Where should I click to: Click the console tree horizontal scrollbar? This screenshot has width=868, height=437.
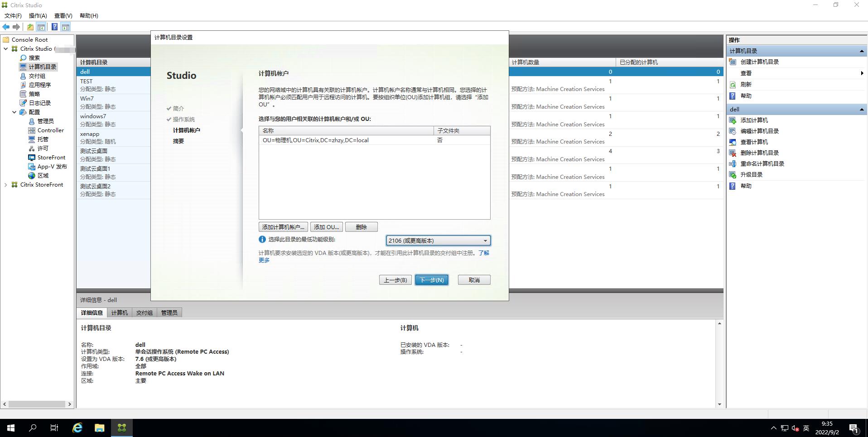coord(37,403)
